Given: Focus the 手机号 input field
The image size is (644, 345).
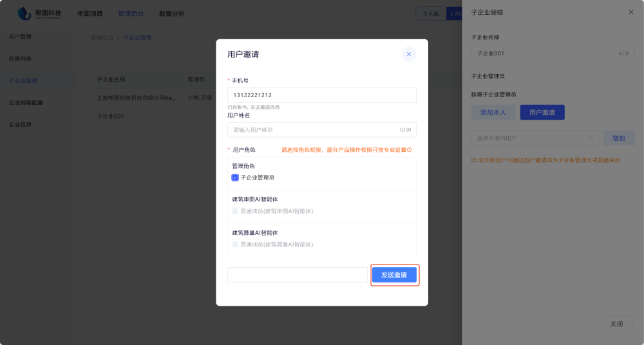Looking at the screenshot, I should 321,95.
